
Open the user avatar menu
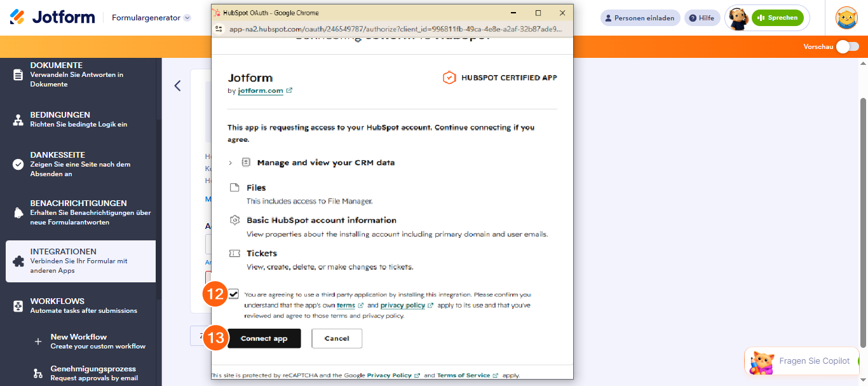pos(846,18)
